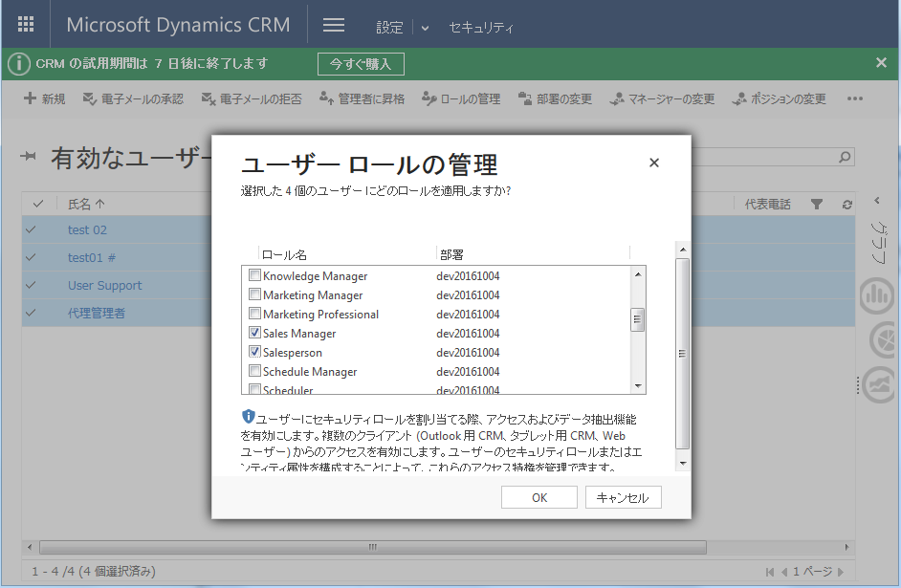
Task: Click the search input field
Action: [x=763, y=157]
